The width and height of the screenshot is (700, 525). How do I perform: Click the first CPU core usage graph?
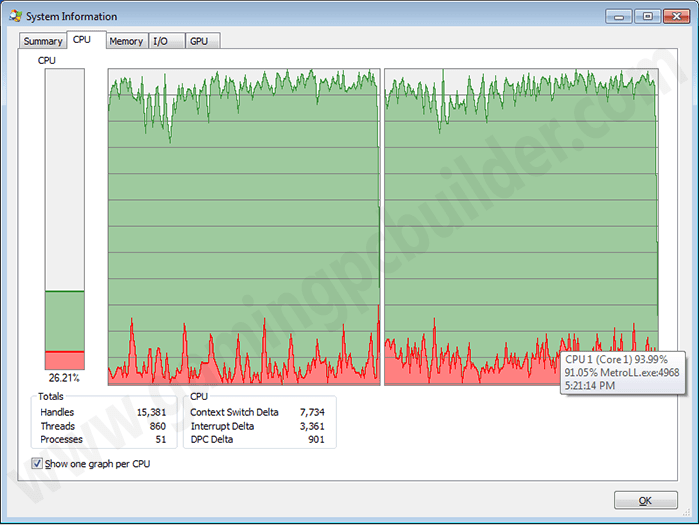click(x=244, y=227)
